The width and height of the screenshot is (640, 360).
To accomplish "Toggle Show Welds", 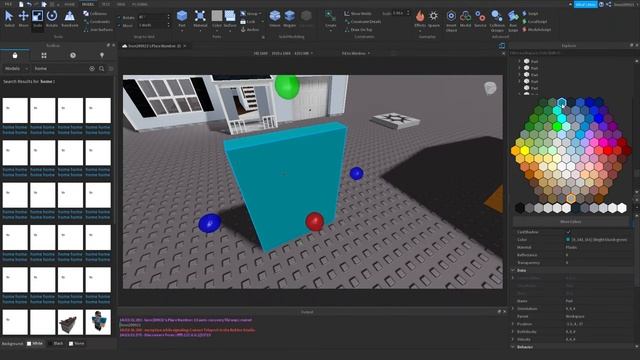I will 358,13.
